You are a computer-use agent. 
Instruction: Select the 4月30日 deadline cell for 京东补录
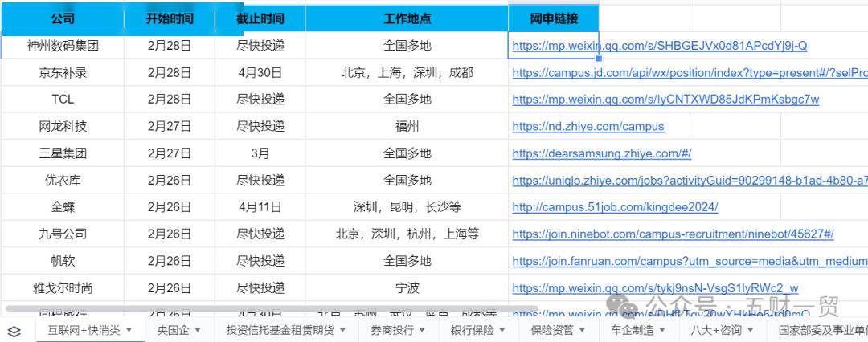pos(260,72)
